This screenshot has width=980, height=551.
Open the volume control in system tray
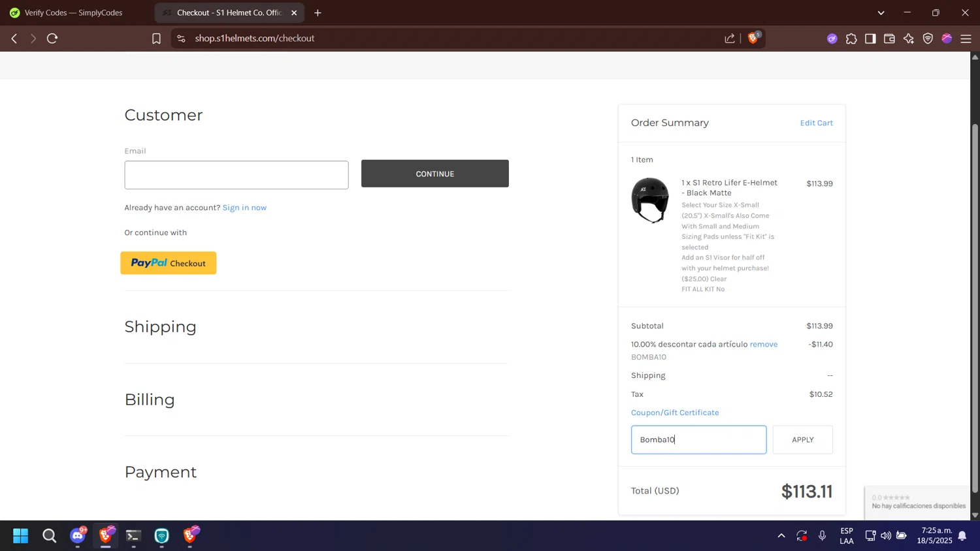(x=886, y=536)
